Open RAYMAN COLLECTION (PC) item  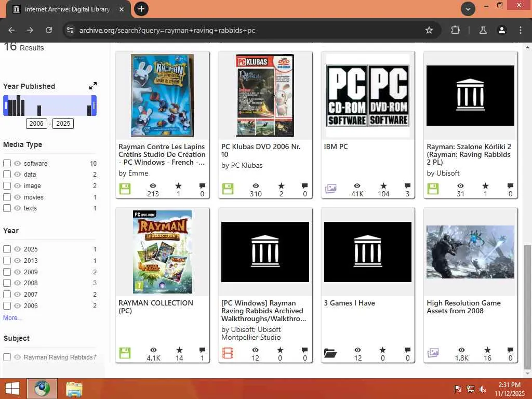coord(155,307)
